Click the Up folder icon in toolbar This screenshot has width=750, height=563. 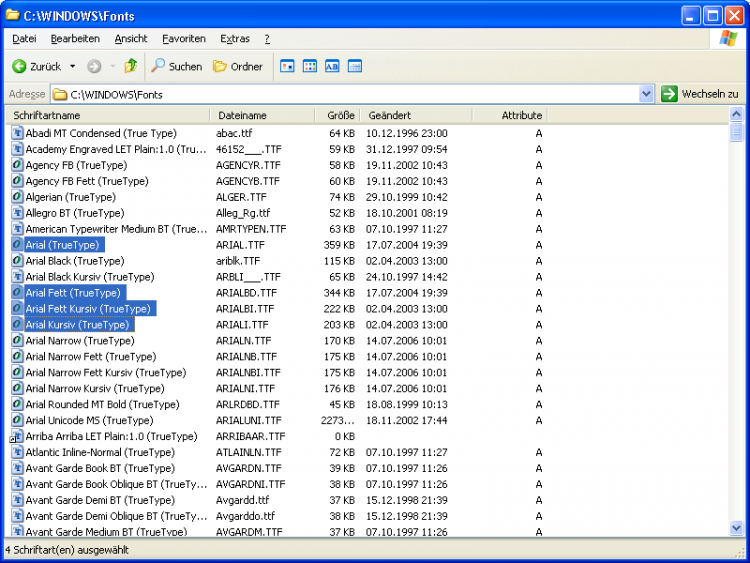pyautogui.click(x=130, y=67)
